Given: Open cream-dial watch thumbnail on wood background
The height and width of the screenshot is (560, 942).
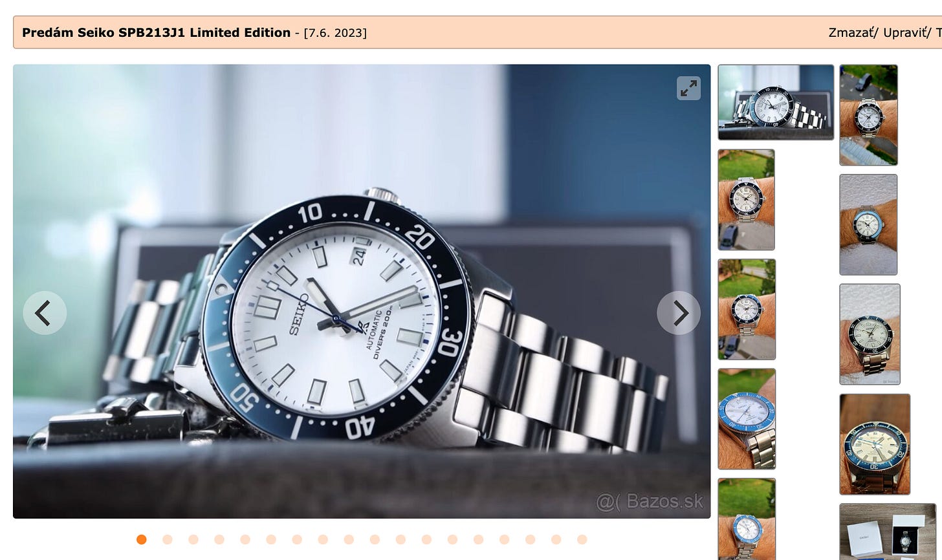Looking at the screenshot, I should point(875,444).
